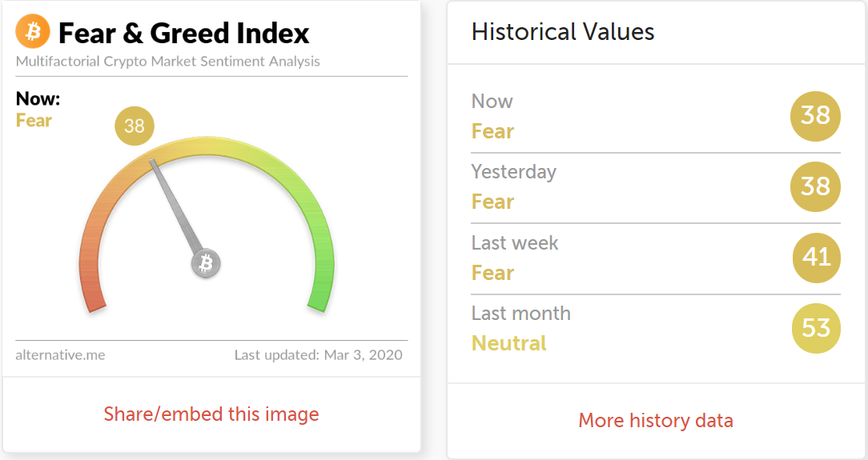Click the Last updated Mar 3, 2020 text
The height and width of the screenshot is (460, 868).
[319, 355]
